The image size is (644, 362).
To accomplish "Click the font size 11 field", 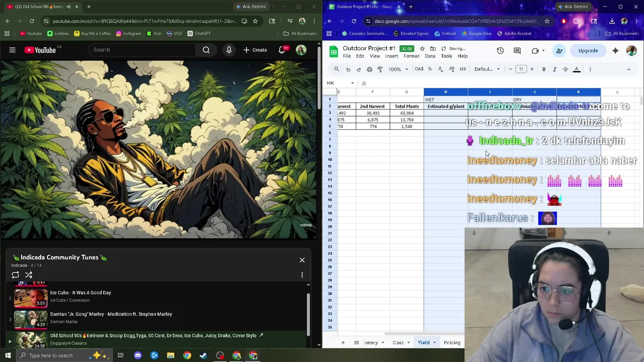I will [x=521, y=69].
